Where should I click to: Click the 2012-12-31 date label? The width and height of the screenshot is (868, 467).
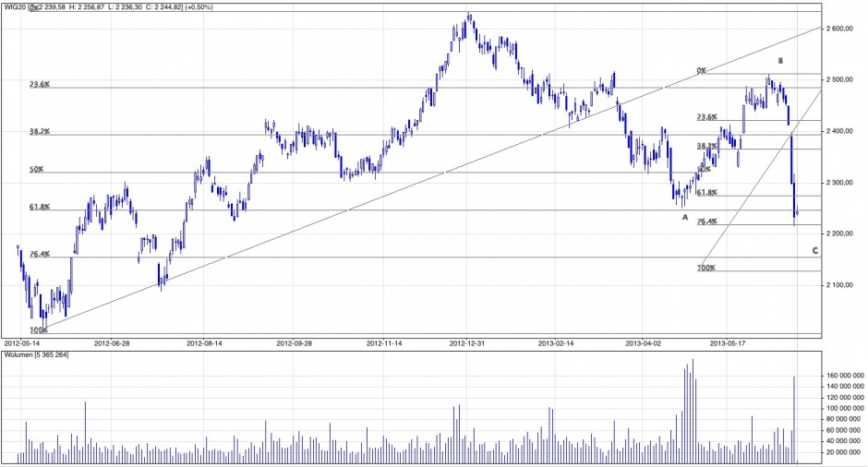468,342
